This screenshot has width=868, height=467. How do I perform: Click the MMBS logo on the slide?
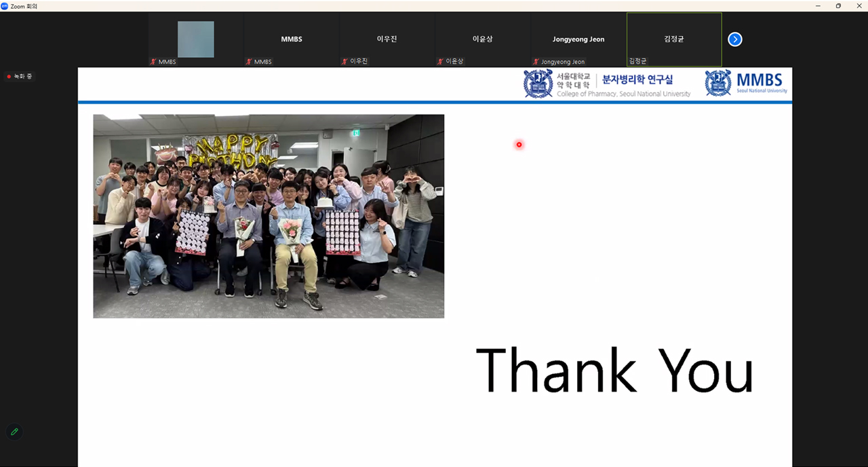[x=747, y=83]
